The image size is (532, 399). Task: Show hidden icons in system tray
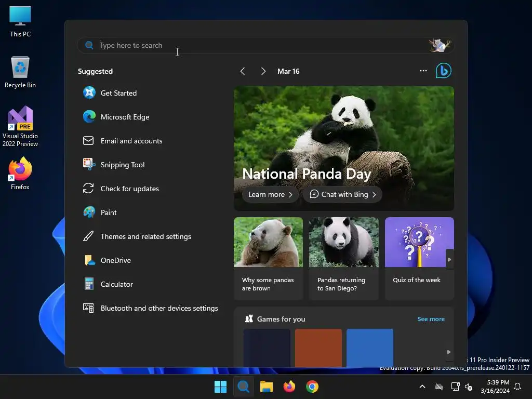pyautogui.click(x=422, y=387)
